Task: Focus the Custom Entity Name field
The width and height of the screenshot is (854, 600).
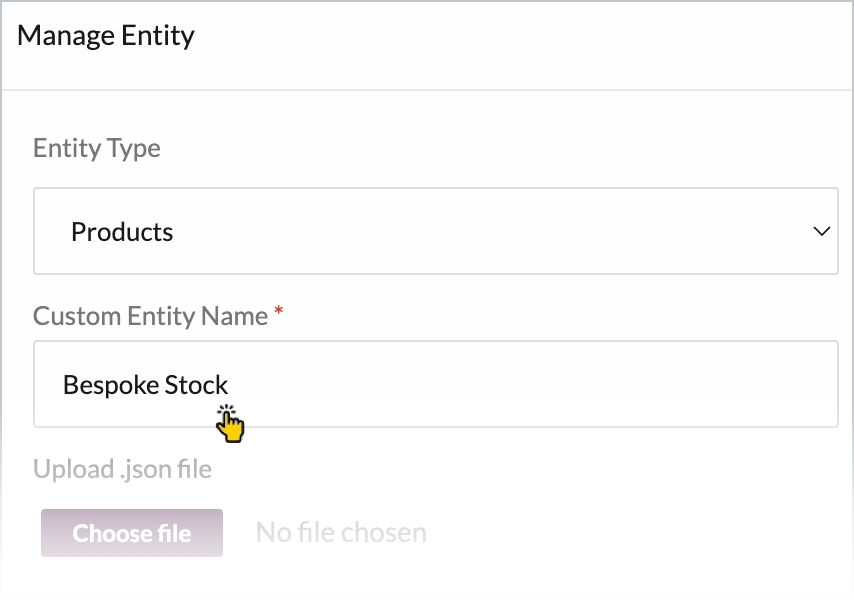Action: tap(435, 384)
